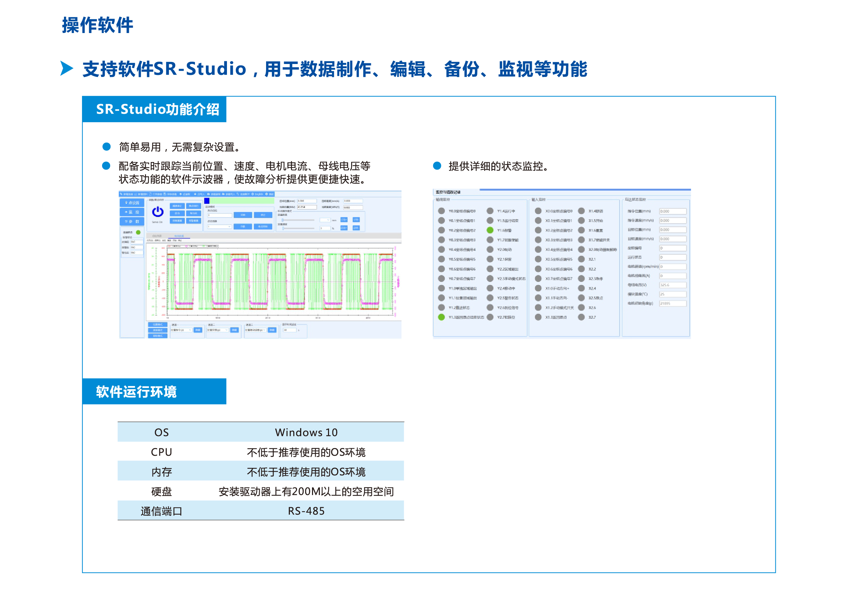Select the 监控与错误记录 tab
The width and height of the screenshot is (868, 593).
click(x=448, y=192)
